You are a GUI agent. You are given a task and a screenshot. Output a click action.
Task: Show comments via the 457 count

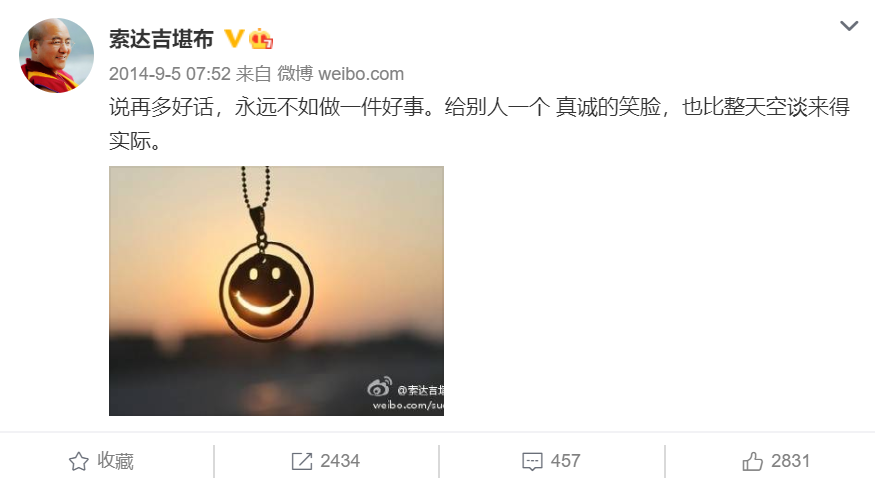coord(565,461)
